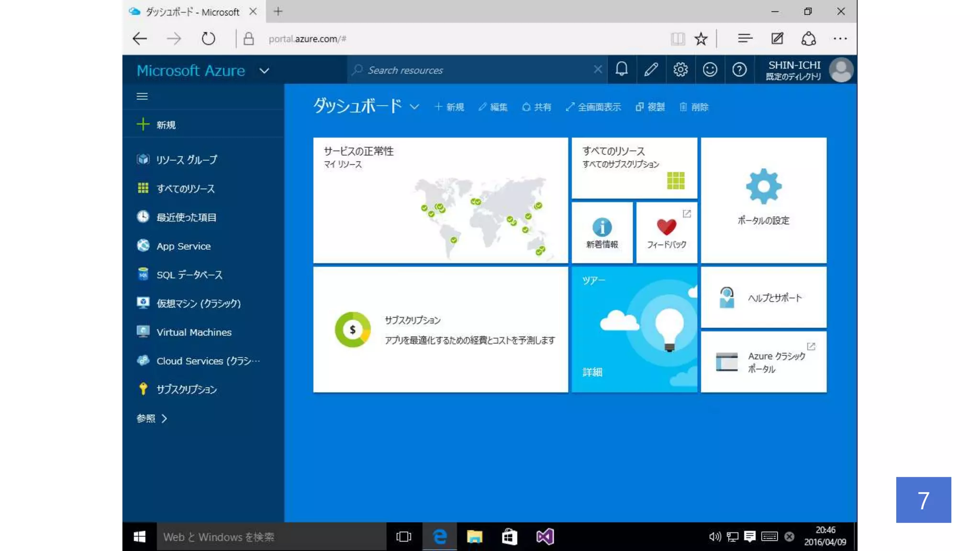Open portal settings gear in top bar
This screenshot has width=980, height=551.
pos(680,70)
